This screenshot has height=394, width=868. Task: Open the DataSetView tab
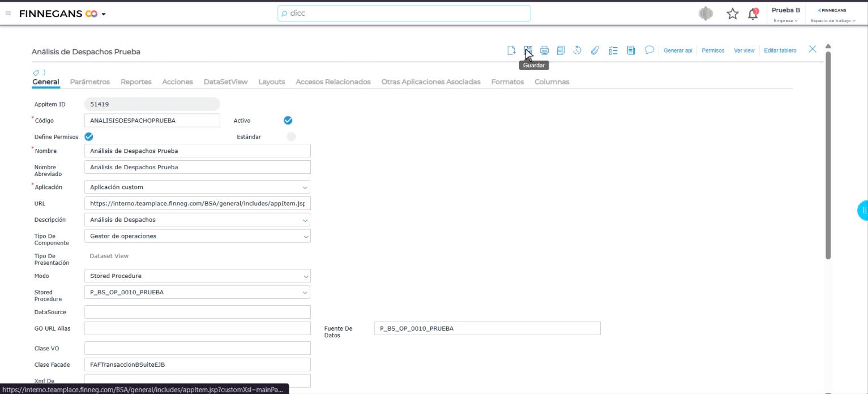pos(225,82)
